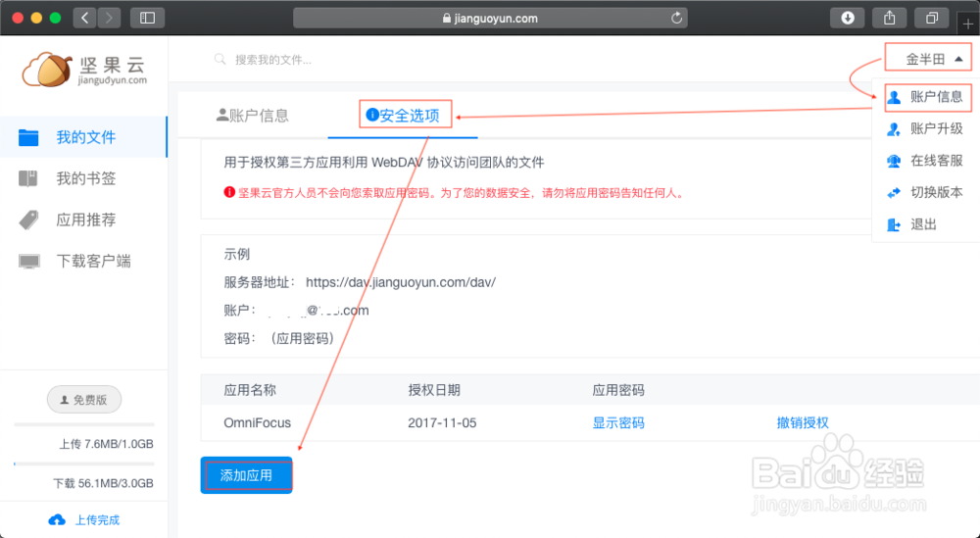Screen dimensions: 980x538
Task: Click the 上传完成 status text
Action: coord(97,520)
